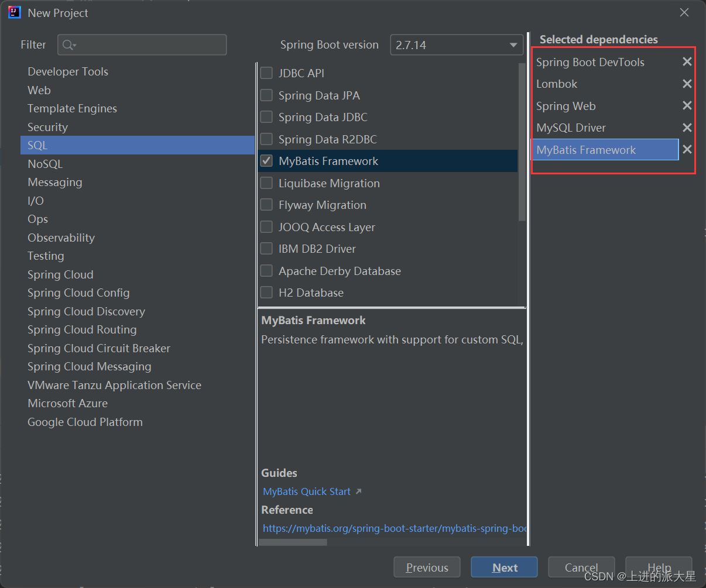This screenshot has height=588, width=706.
Task: Remove MyBatis Framework dependency with X icon
Action: 687,149
